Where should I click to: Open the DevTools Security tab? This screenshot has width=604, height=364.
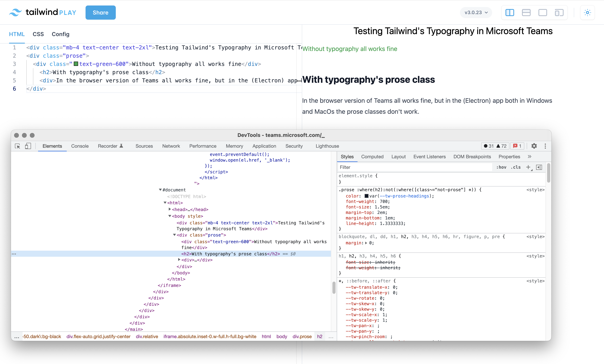click(294, 146)
